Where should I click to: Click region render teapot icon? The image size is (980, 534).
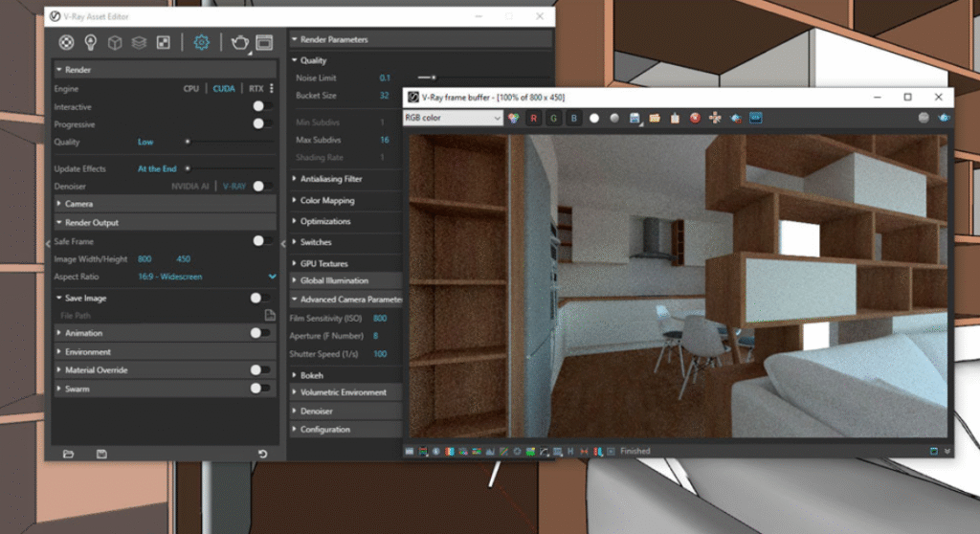(x=736, y=118)
